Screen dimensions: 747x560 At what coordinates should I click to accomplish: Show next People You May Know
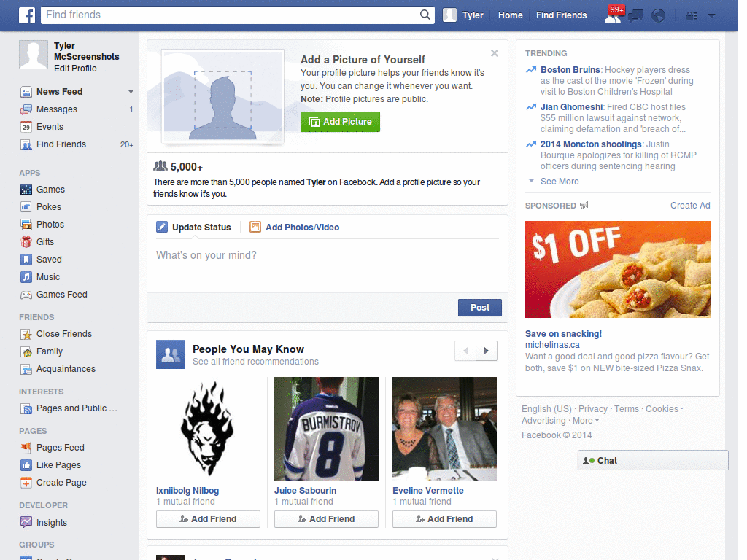tap(487, 351)
